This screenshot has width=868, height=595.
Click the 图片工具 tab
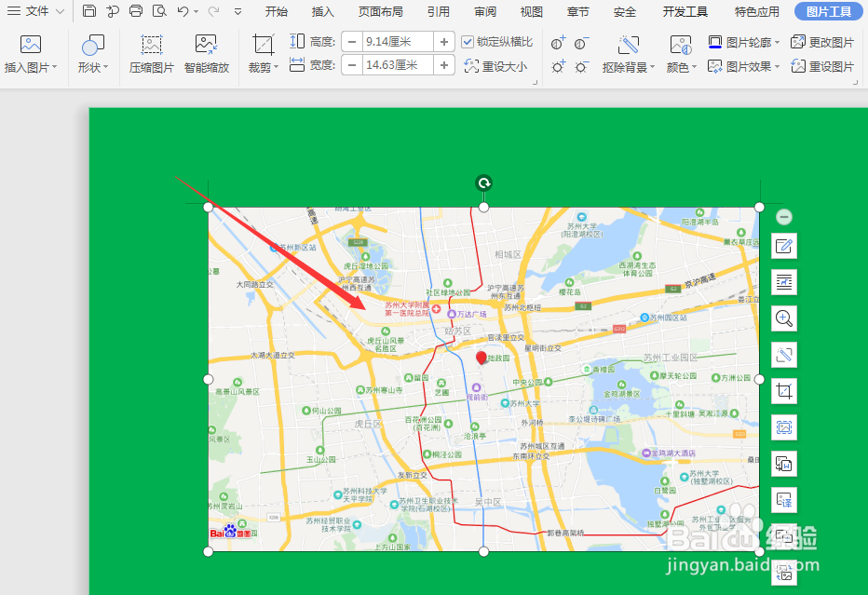tap(829, 11)
